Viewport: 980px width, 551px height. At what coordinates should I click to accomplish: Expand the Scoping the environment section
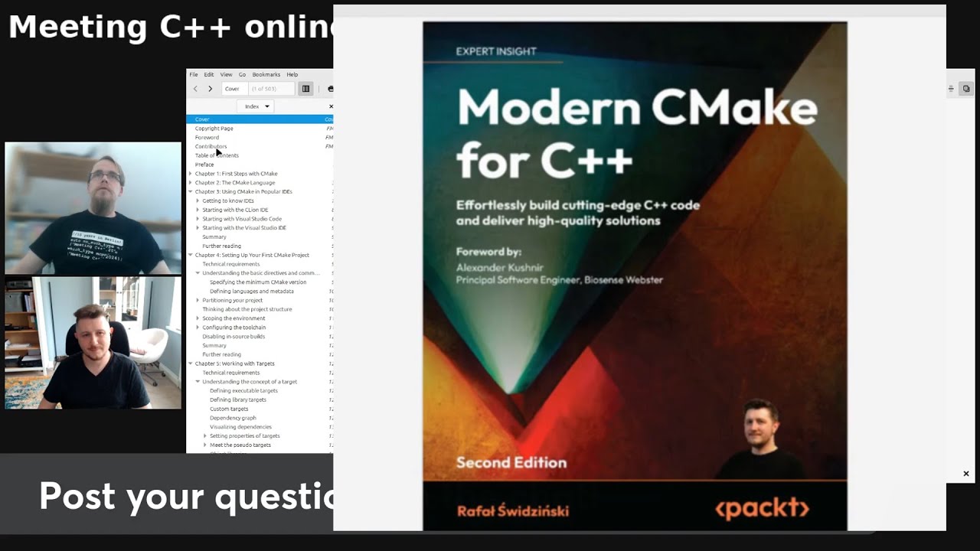[198, 318]
